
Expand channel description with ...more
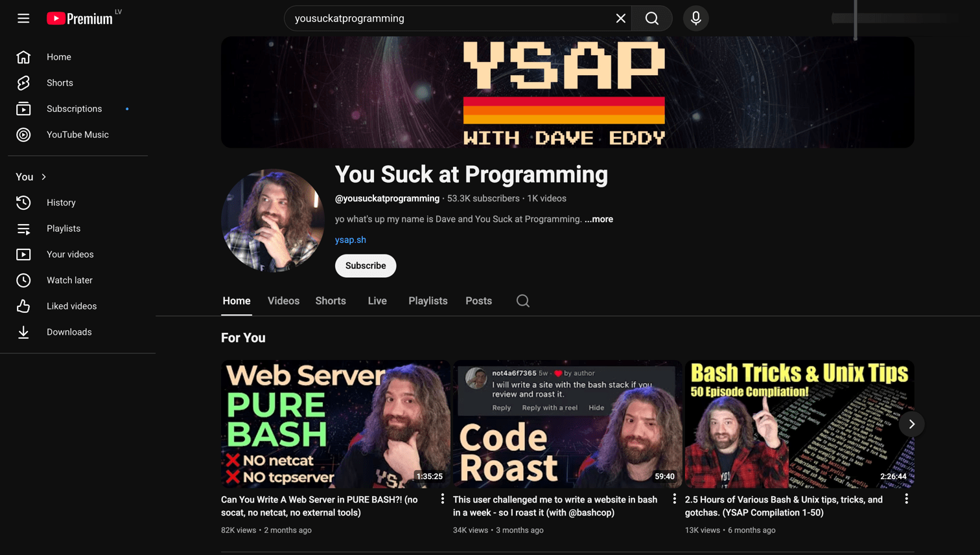click(x=599, y=219)
